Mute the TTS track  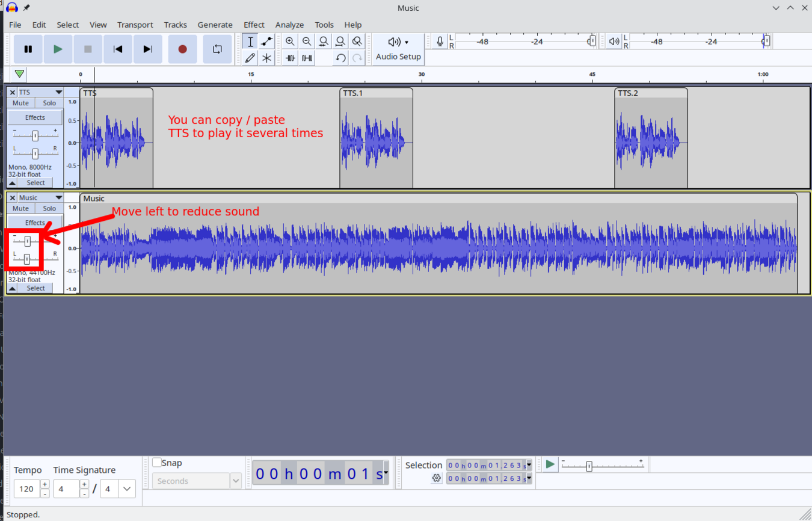pyautogui.click(x=21, y=103)
